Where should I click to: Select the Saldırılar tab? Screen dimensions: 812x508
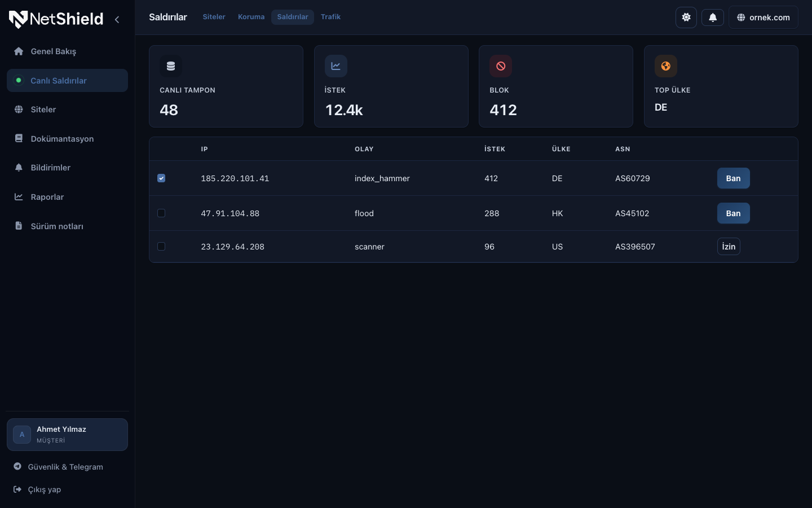[x=293, y=17]
